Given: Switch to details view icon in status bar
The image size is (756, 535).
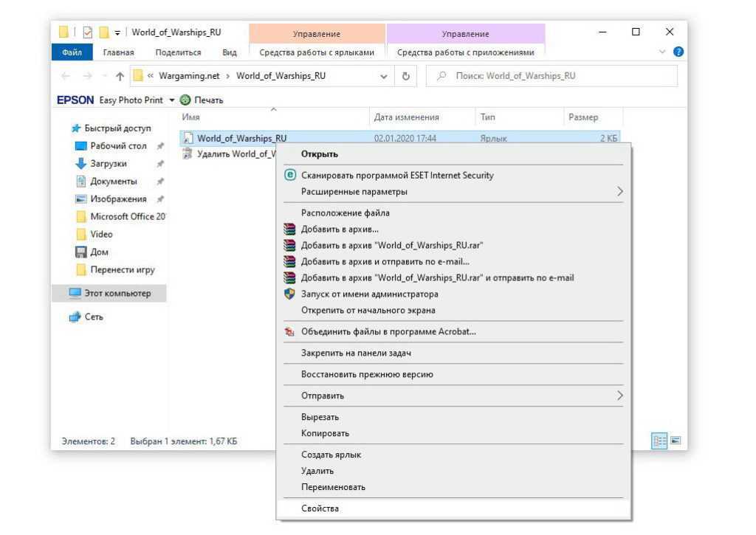Looking at the screenshot, I should tap(659, 441).
